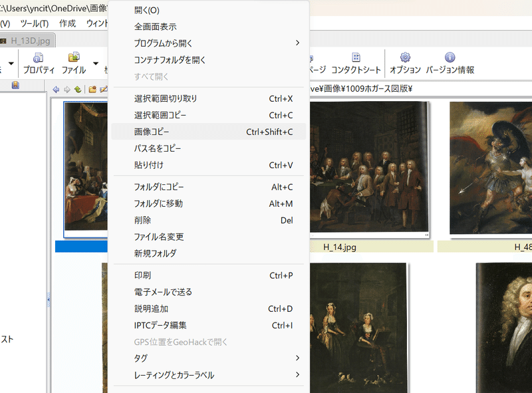
Task: Expand the レーティングとカラーラベル submenu
Action: click(x=209, y=374)
